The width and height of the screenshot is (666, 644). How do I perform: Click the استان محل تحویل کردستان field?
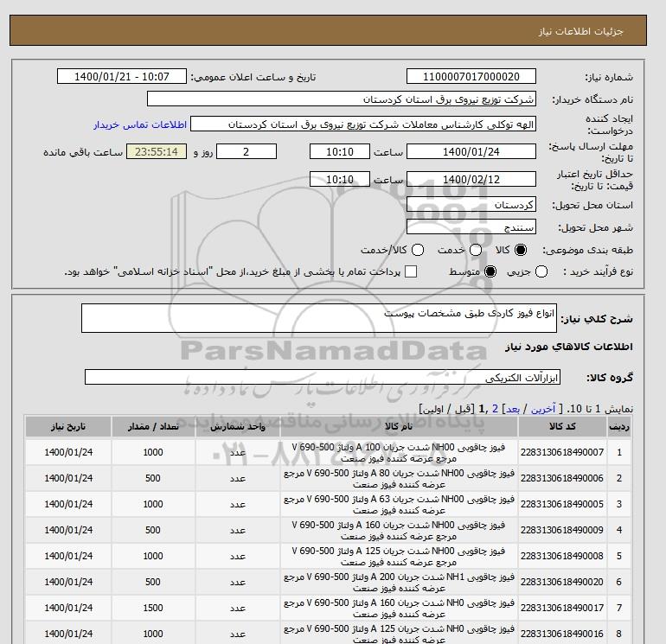471,205
